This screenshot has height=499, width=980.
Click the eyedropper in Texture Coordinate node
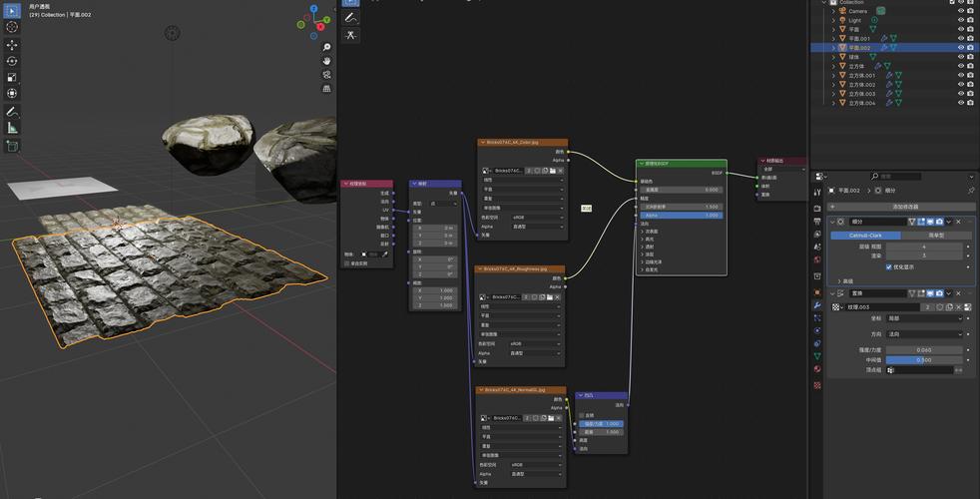click(385, 253)
